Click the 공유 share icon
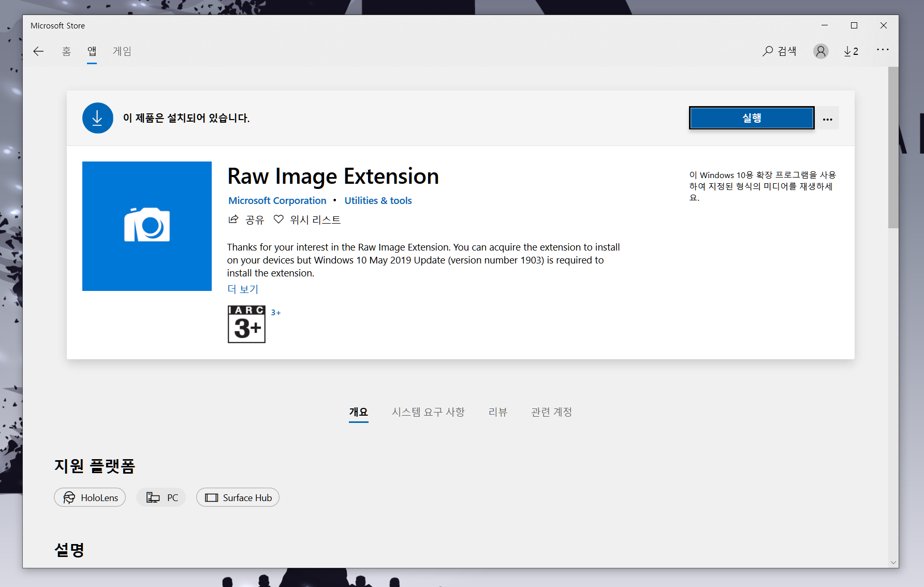 point(246,219)
